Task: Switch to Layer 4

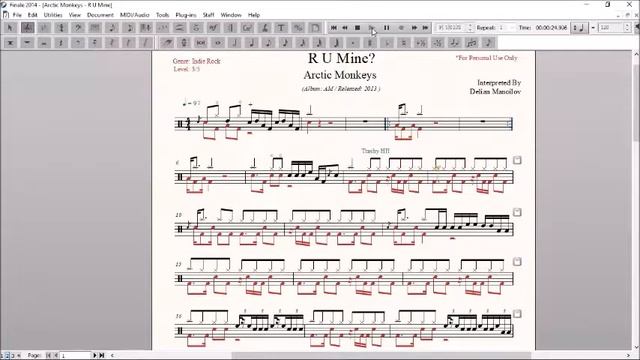Action: (18, 356)
